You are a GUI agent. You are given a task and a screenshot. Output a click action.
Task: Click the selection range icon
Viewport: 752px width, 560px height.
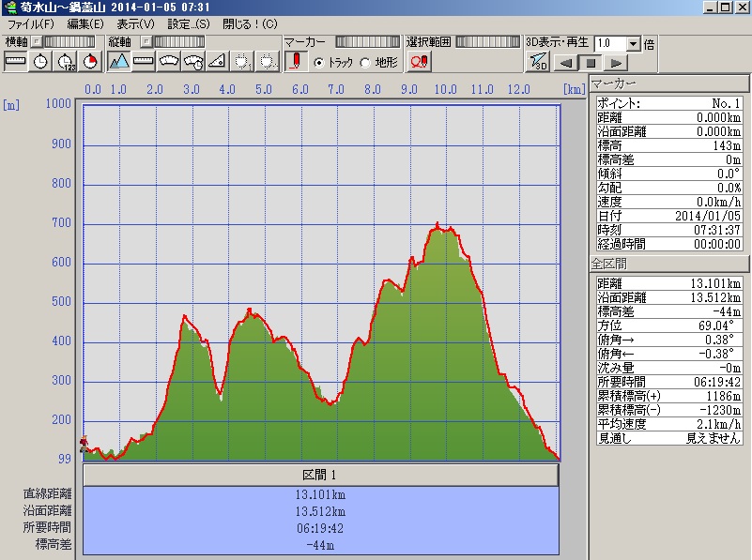(419, 62)
